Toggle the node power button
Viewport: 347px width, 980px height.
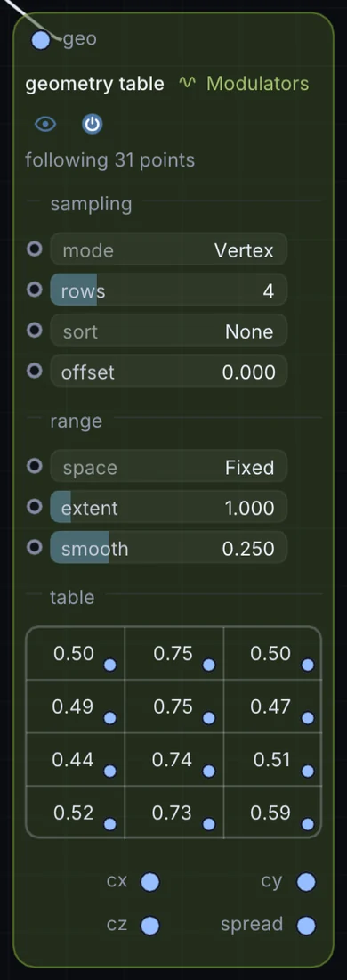tap(93, 125)
